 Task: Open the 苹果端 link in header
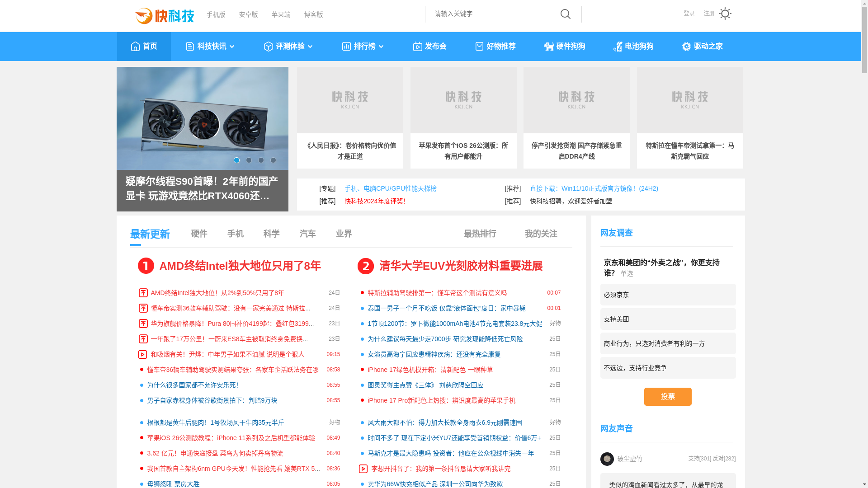pos(281,15)
